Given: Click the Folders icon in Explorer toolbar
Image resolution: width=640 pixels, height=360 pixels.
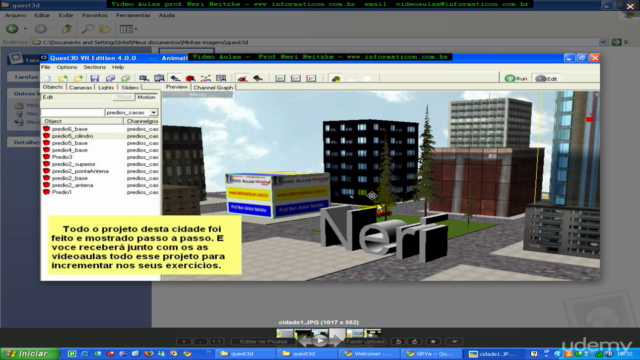Looking at the screenshot, I should tap(105, 29).
